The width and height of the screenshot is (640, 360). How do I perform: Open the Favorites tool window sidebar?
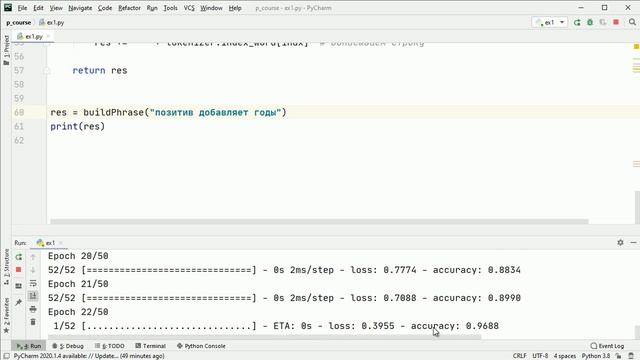click(x=7, y=315)
